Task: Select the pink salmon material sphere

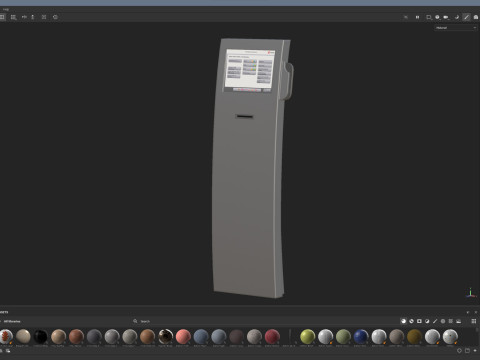Action: coord(183,336)
